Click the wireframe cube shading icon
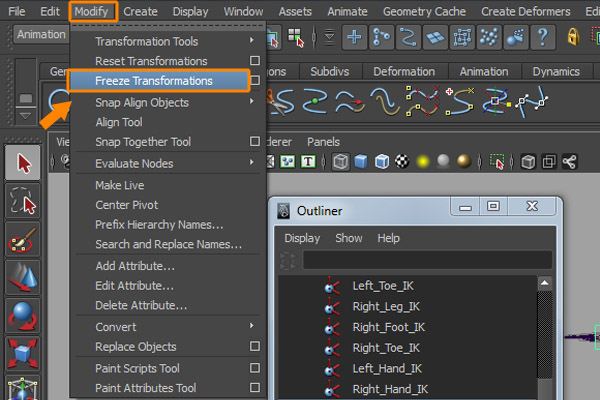This screenshot has width=600, height=400. [x=340, y=162]
